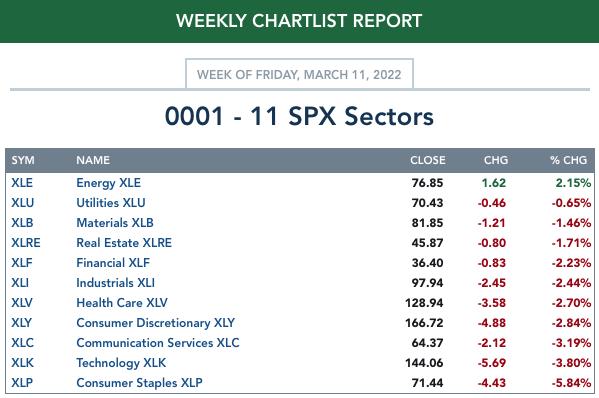Image resolution: width=599 pixels, height=398 pixels.
Task: Open the Energy XLE name link
Action: coord(108,183)
